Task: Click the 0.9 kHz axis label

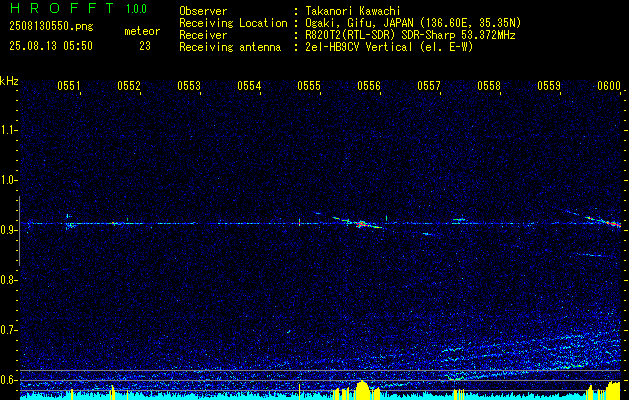Action: click(9, 230)
